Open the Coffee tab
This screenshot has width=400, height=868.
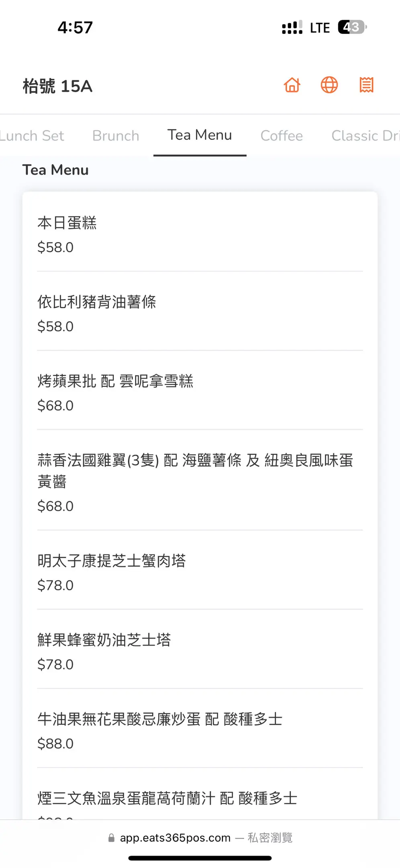click(x=282, y=136)
